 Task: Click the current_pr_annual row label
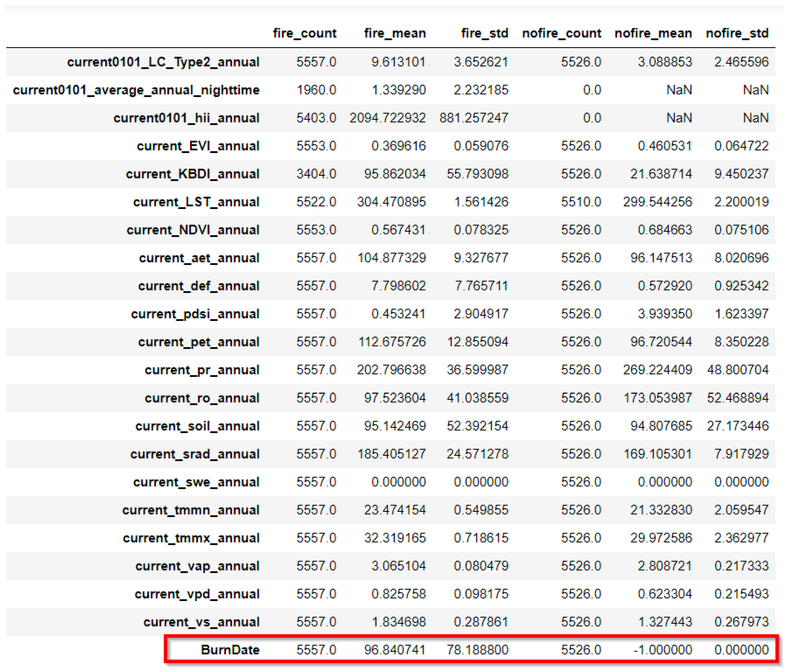202,370
